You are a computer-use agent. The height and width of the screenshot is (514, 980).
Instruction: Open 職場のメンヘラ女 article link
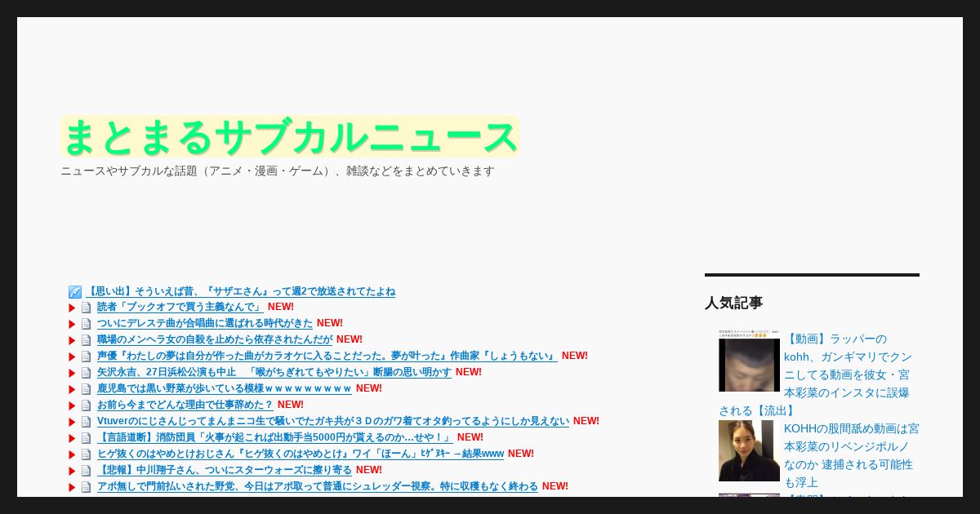[215, 340]
